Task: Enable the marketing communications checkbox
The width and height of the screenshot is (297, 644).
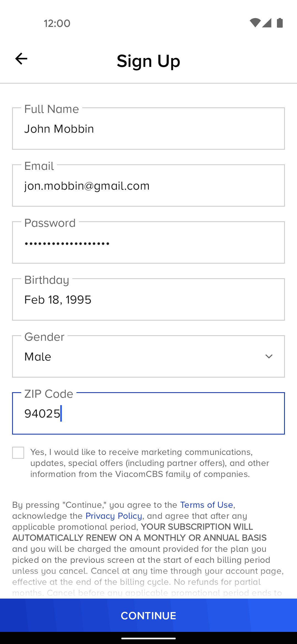Action: tap(18, 453)
